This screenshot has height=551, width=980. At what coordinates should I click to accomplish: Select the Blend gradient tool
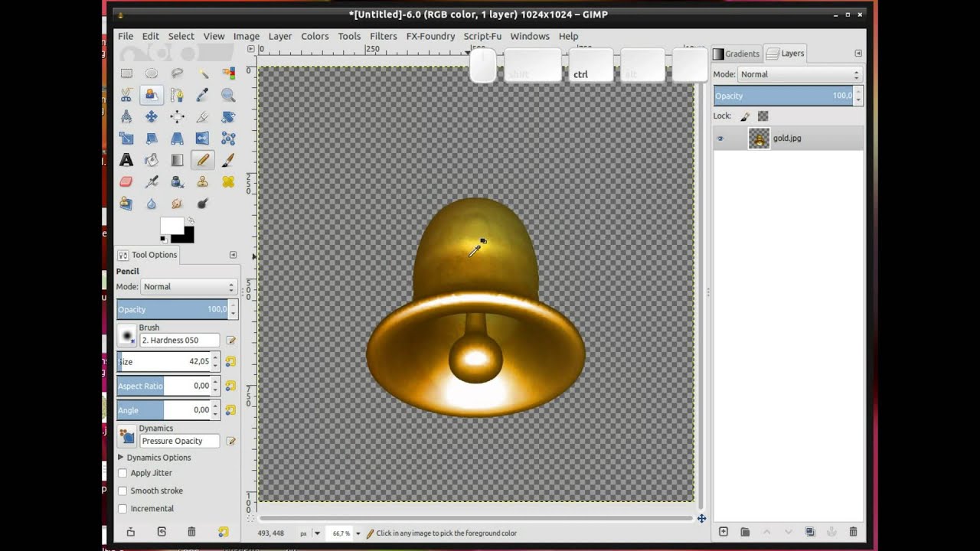(x=177, y=160)
